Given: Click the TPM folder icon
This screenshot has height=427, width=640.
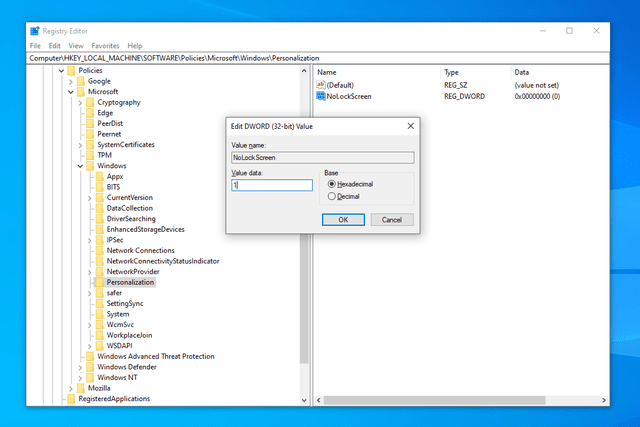Looking at the screenshot, I should tap(90, 156).
